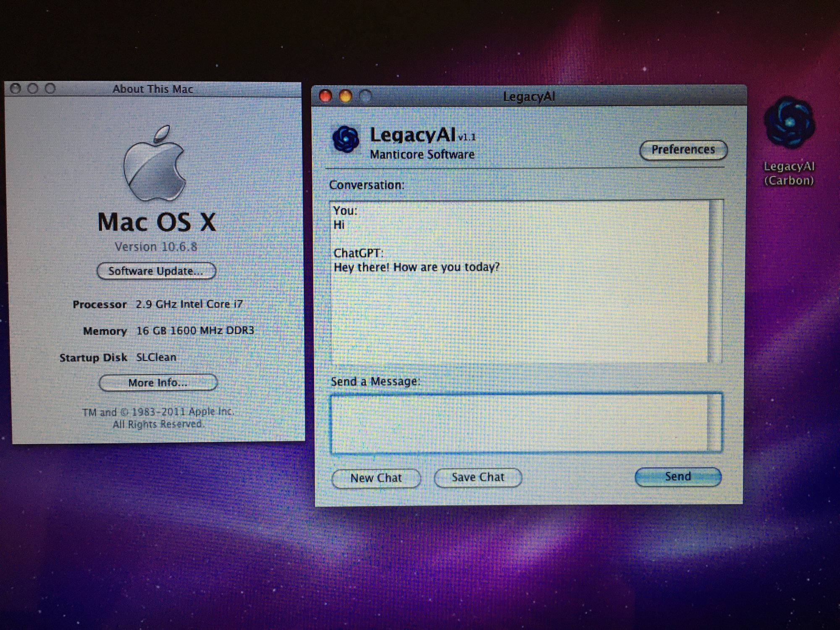Click the Save Chat button
Viewport: 840px width, 630px height.
(x=478, y=478)
